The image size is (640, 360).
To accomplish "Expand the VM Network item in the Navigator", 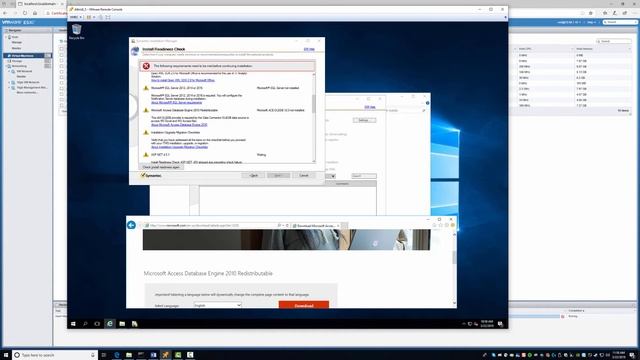I will [9, 71].
